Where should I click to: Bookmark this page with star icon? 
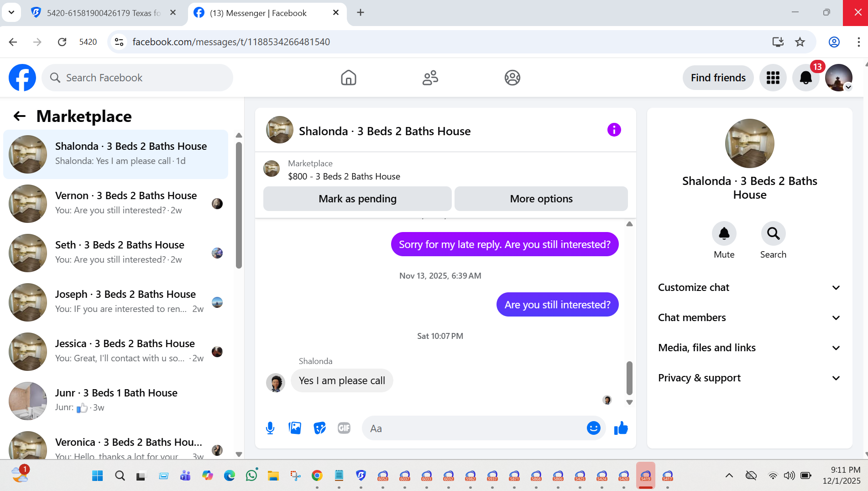click(x=800, y=42)
